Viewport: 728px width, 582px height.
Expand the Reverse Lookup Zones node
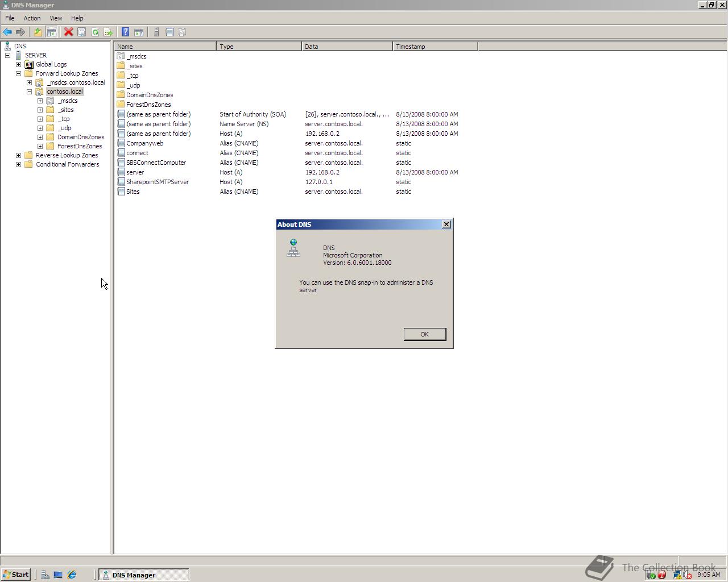(18, 155)
